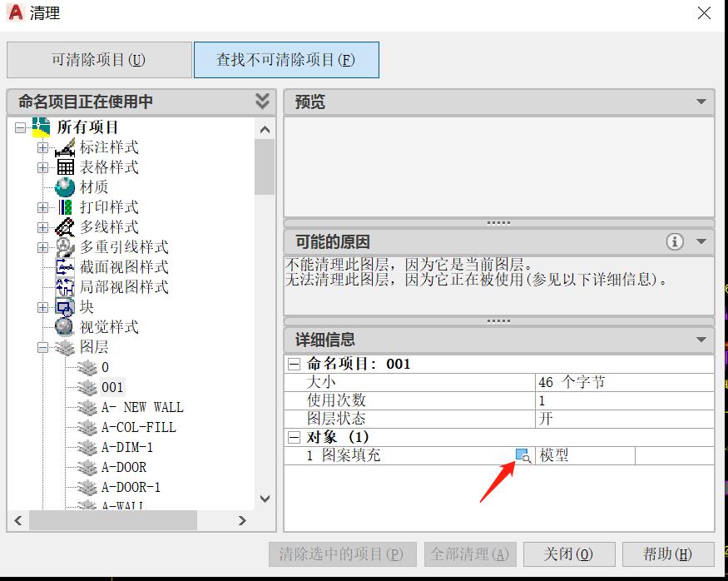Switch to 查找不可清除项目(F) tab

[x=286, y=60]
